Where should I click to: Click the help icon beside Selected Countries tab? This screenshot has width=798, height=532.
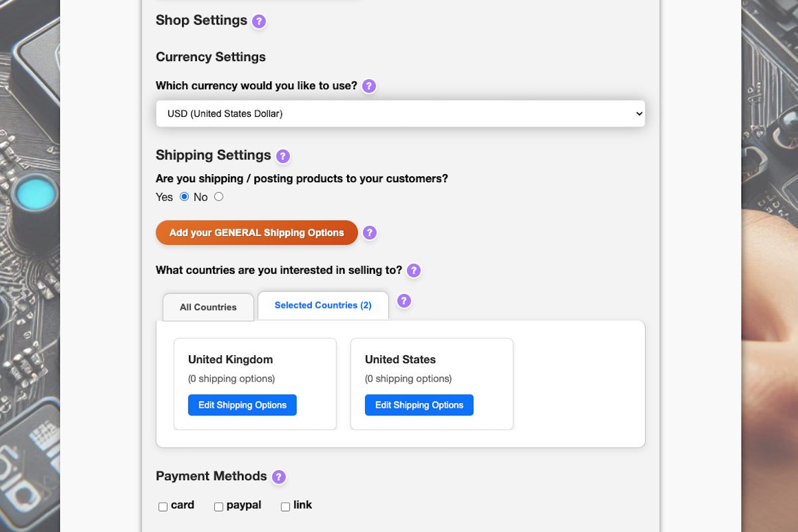click(x=404, y=301)
